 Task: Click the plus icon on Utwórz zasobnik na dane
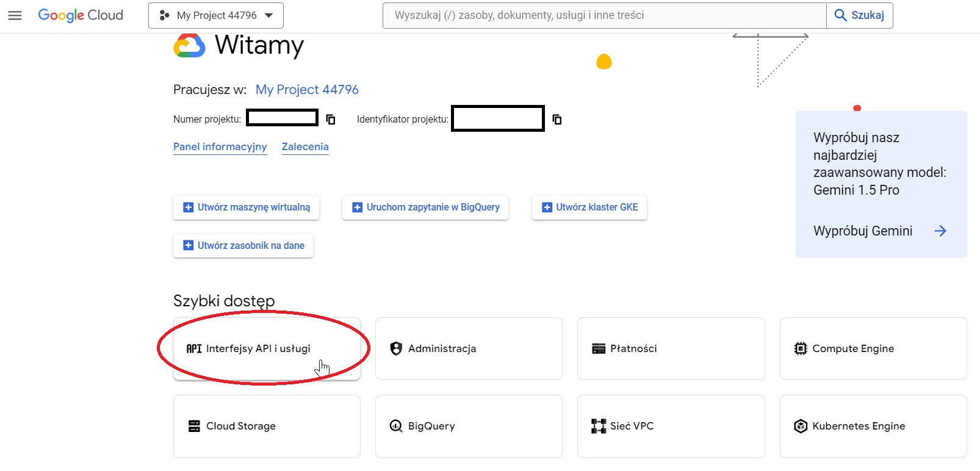189,246
